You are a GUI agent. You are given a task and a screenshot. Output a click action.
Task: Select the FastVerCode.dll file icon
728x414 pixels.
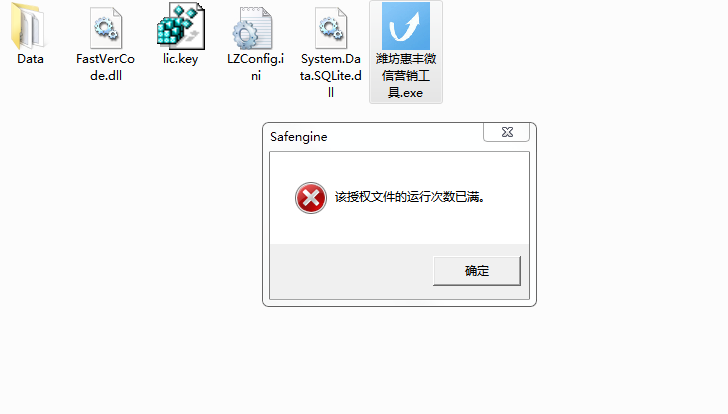106,27
